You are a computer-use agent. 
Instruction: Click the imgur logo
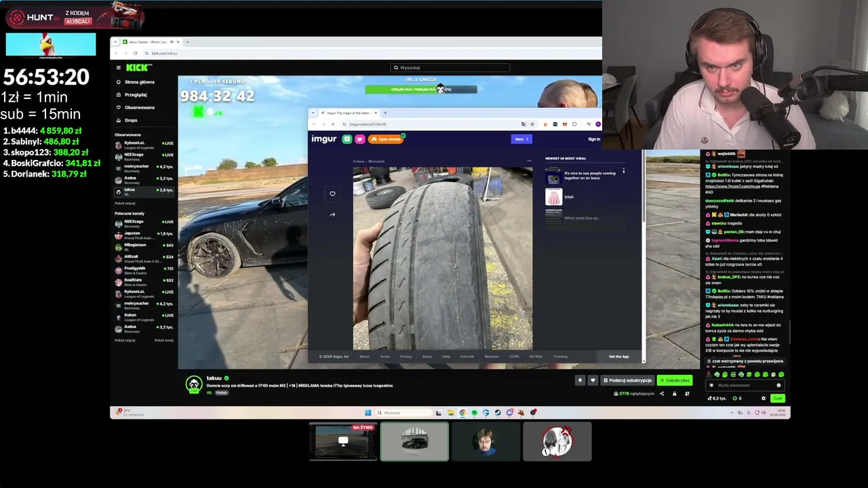click(323, 139)
